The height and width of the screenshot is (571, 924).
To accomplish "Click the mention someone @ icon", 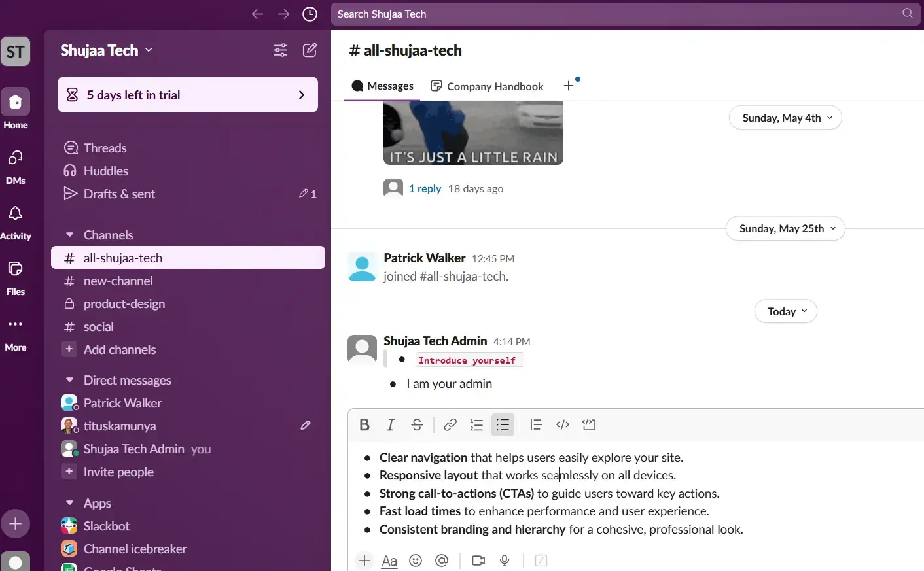I will click(x=442, y=561).
